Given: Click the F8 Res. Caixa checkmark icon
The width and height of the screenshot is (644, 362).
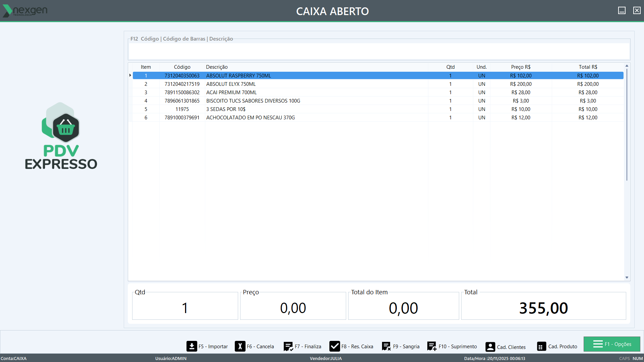Looking at the screenshot, I should (334, 346).
